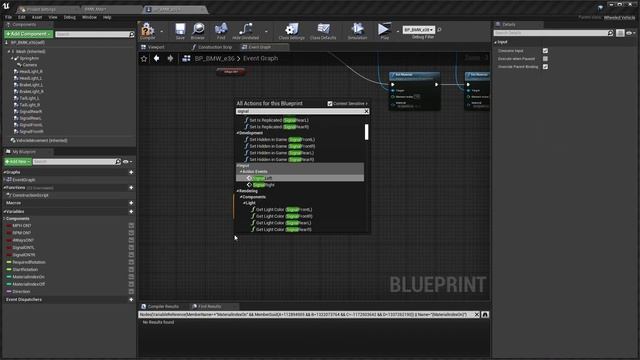The image size is (640, 360).
Task: Click the Save toolbar icon
Action: pos(180,29)
